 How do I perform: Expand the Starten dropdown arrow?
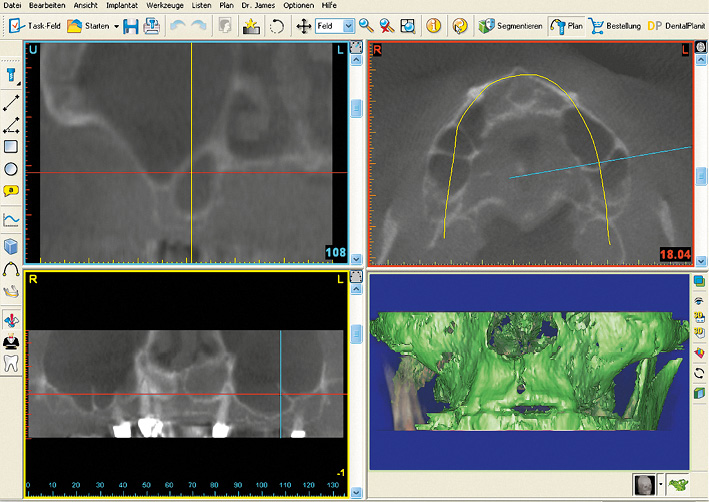tap(116, 26)
